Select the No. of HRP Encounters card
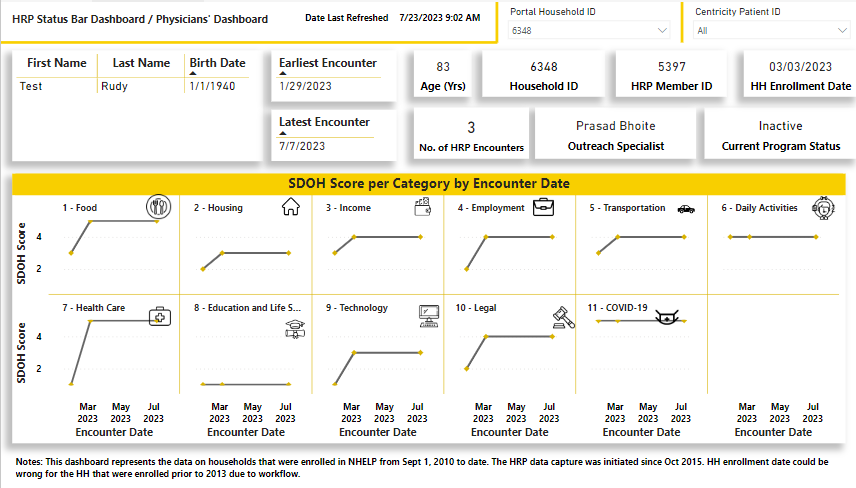 click(471, 135)
